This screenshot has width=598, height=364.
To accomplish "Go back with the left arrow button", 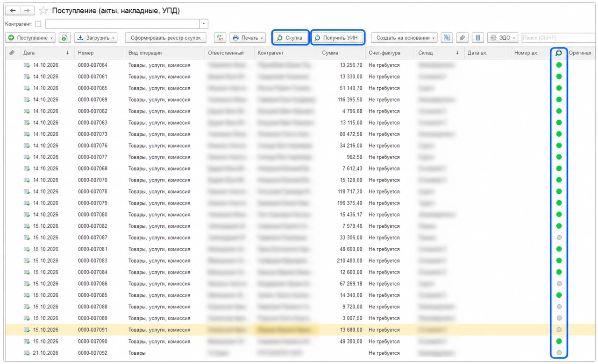I will (x=13, y=10).
